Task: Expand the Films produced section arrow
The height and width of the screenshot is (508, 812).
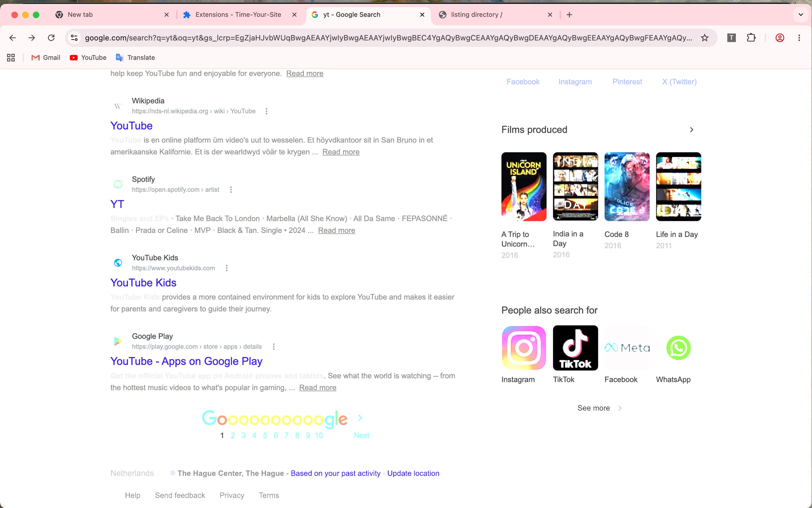Action: 692,130
